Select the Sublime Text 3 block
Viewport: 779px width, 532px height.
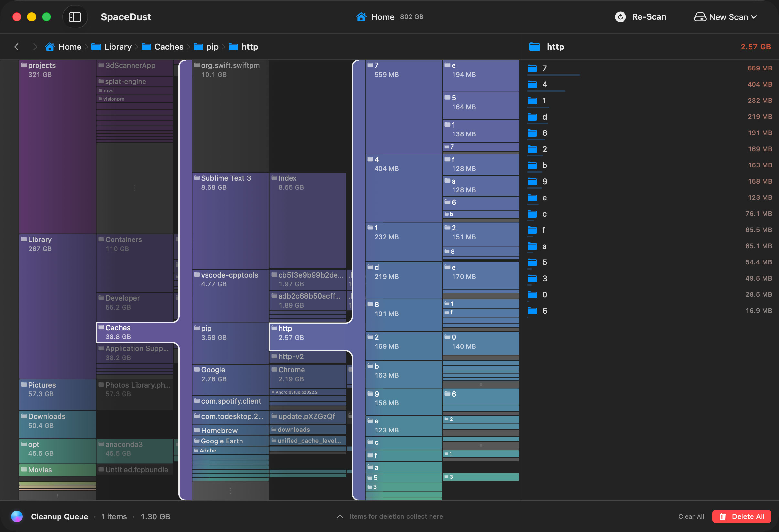point(230,220)
